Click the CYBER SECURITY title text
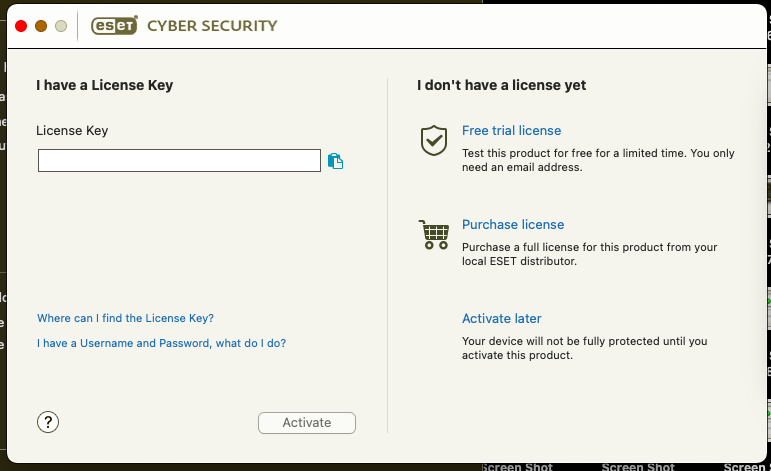771x471 pixels. (212, 26)
